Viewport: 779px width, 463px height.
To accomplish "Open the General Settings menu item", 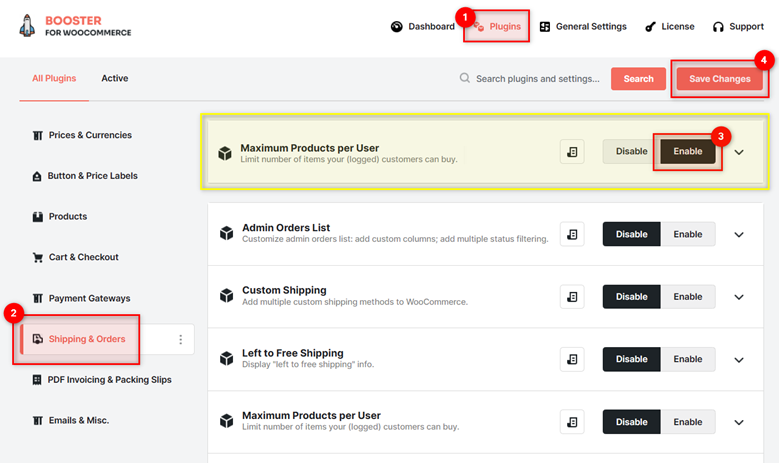I will click(583, 26).
